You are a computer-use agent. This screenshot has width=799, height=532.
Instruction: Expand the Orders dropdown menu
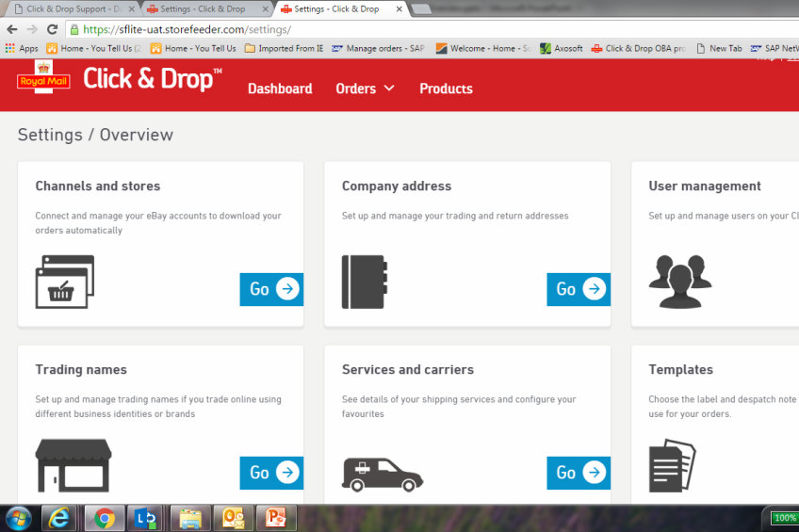365,89
